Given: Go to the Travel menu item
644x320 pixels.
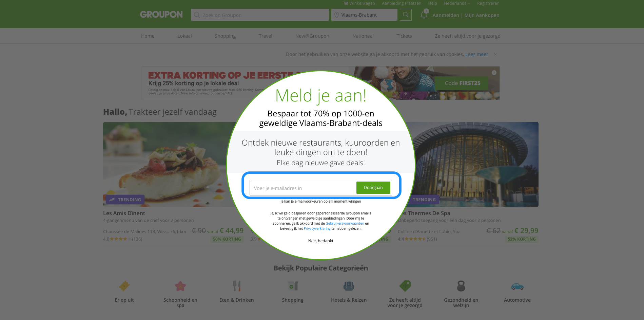Looking at the screenshot, I should (x=266, y=36).
